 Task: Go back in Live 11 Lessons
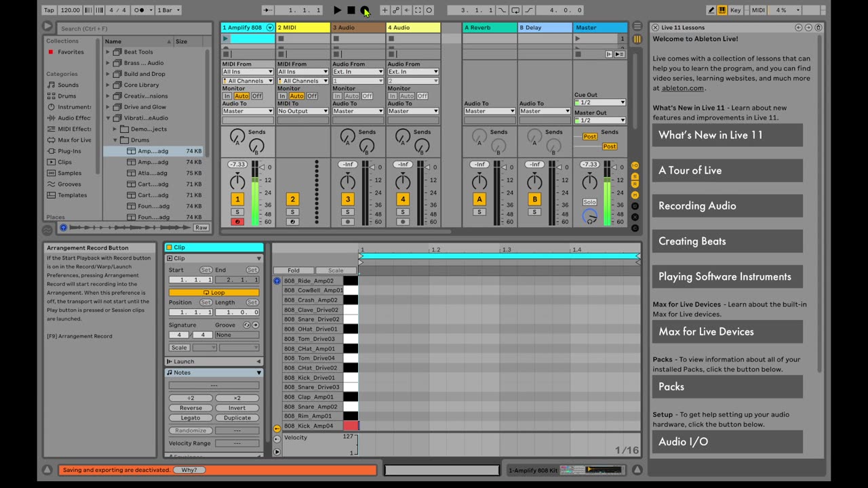tap(799, 27)
